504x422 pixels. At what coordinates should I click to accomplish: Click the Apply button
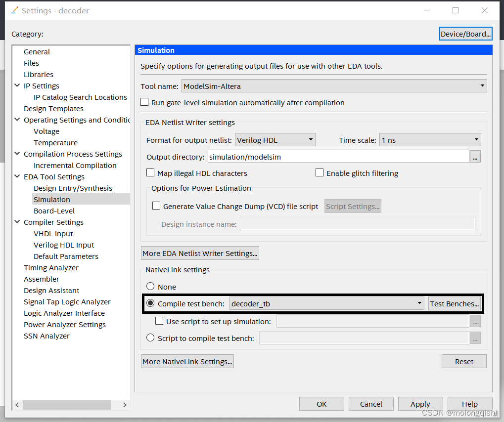(x=420, y=404)
